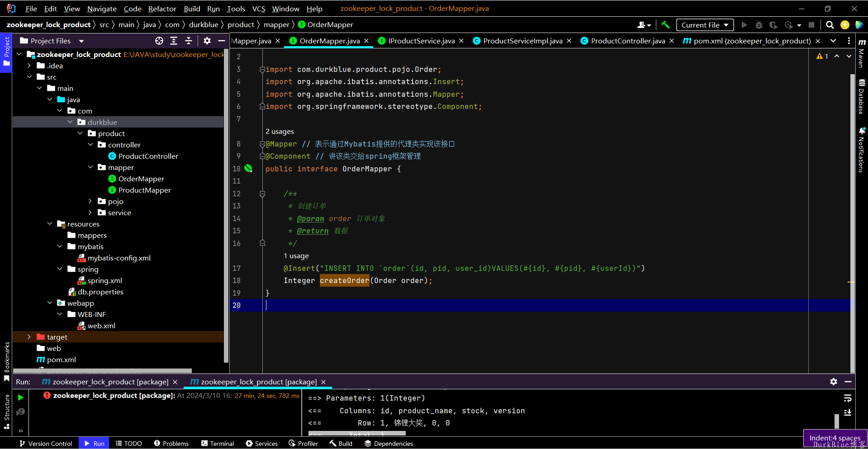Show hidden editor tabs chevron dropdown
868x449 pixels.
(x=833, y=41)
